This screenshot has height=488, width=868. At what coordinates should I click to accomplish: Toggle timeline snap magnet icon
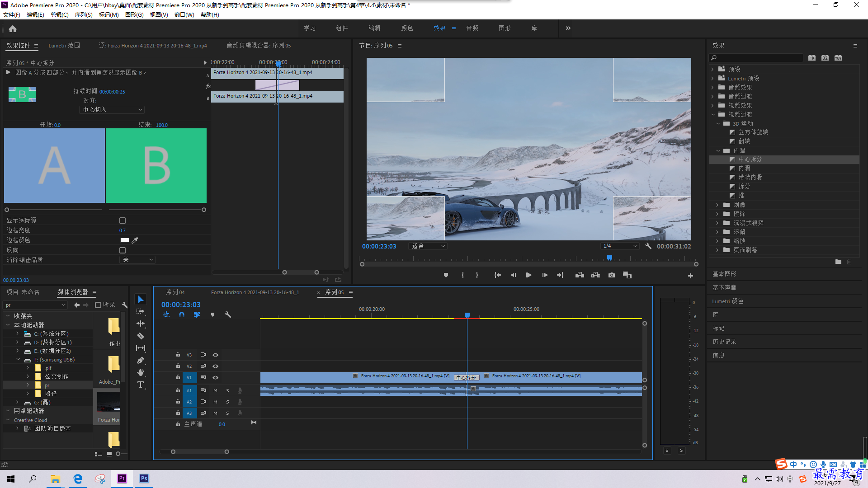(182, 314)
